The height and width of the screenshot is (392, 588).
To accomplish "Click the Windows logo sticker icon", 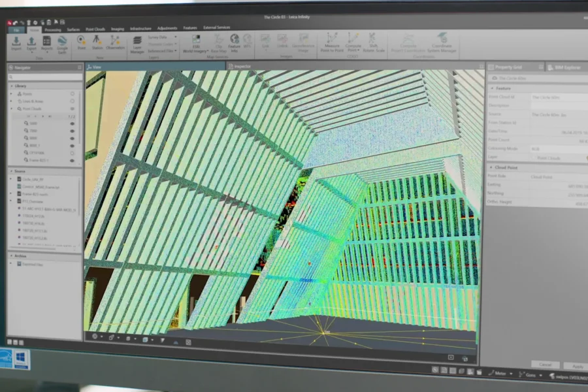I will tap(21, 358).
